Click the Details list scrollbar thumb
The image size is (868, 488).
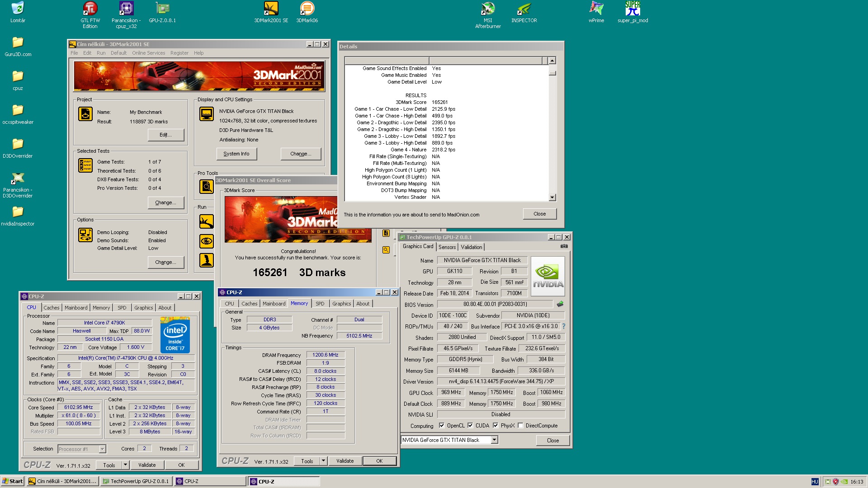(552, 73)
